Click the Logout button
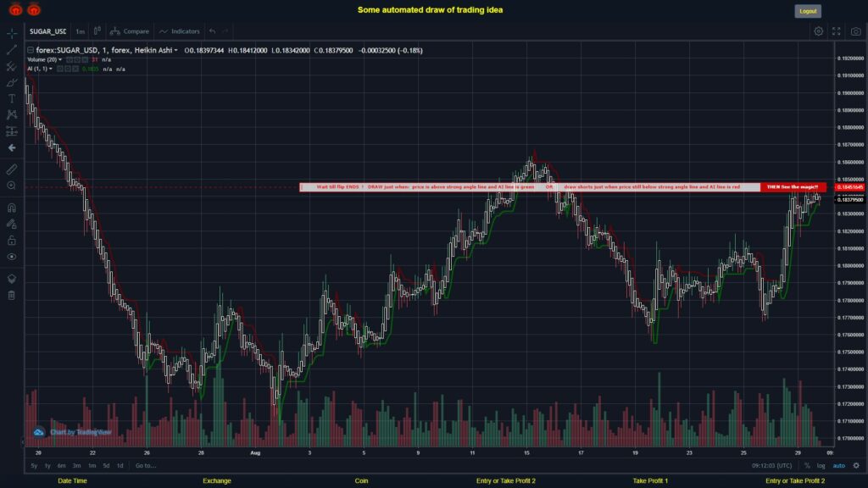The height and width of the screenshot is (488, 868). point(808,11)
